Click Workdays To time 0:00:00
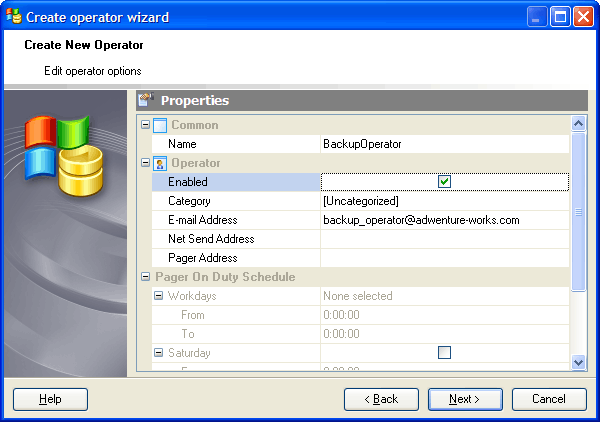 point(444,334)
